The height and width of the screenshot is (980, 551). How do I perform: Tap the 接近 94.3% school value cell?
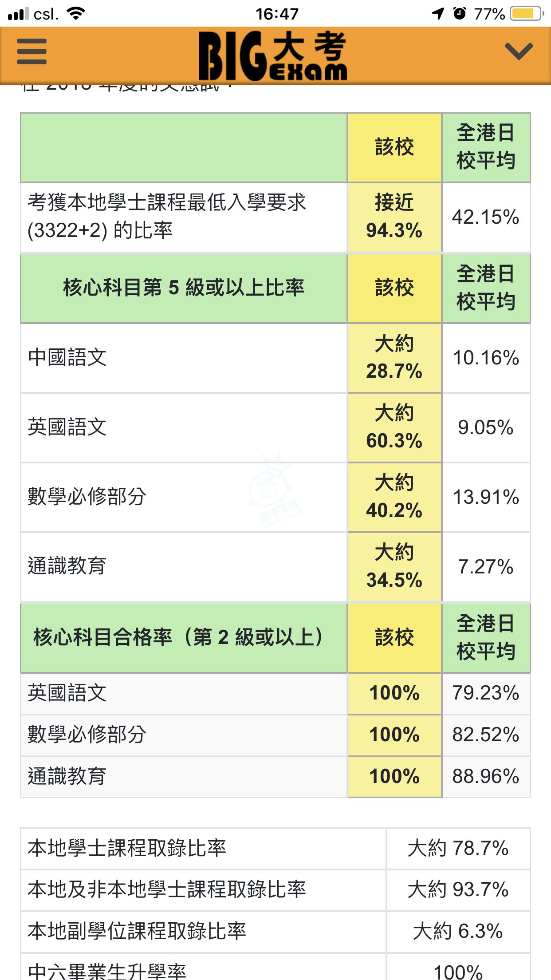point(394,217)
